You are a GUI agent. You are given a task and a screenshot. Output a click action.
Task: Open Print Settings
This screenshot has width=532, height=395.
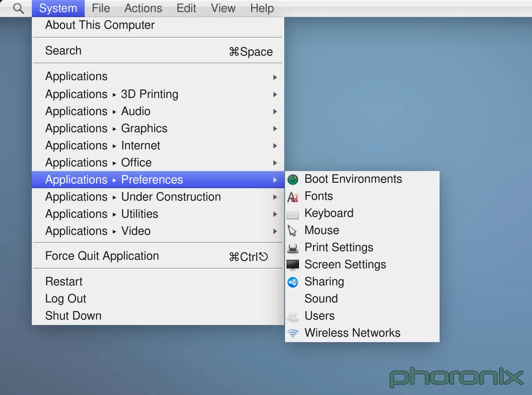(x=339, y=247)
